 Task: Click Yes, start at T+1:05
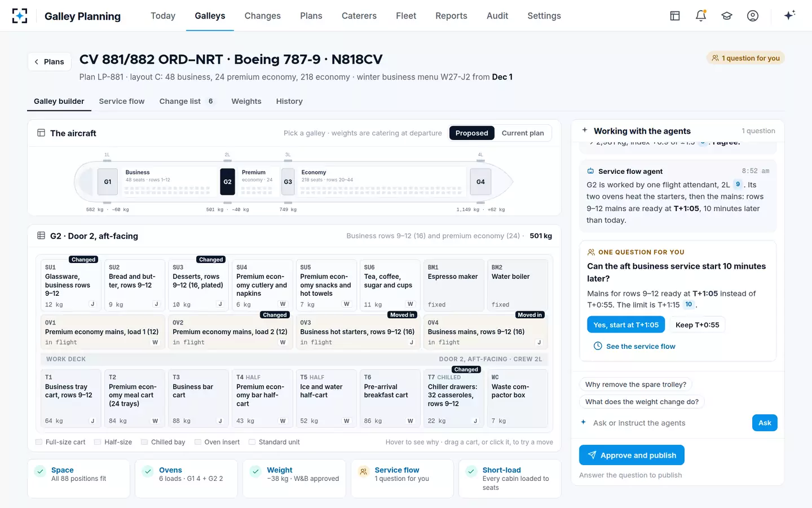(x=626, y=325)
